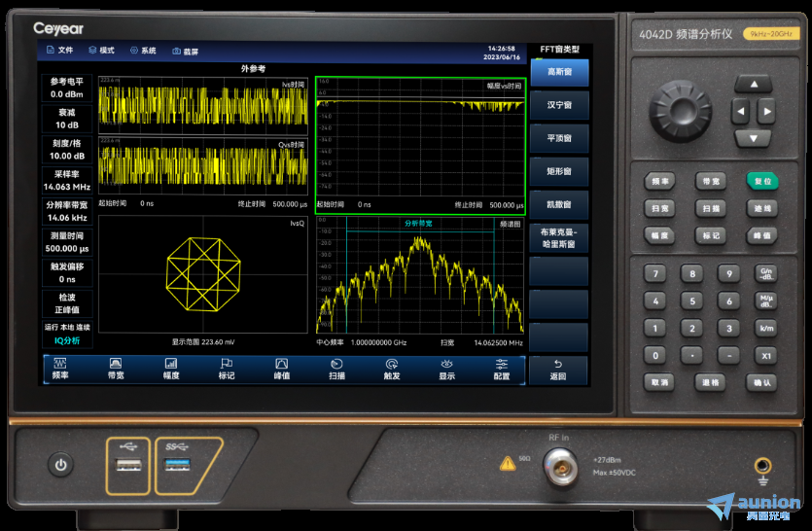This screenshot has height=531, width=812.
Task: Open the 标记 marker flag icon in toolbar
Action: coord(227,369)
